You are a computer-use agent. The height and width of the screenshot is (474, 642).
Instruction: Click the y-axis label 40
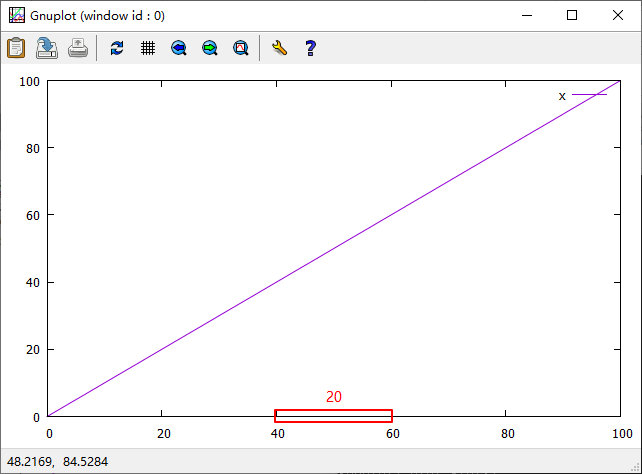(x=33, y=283)
